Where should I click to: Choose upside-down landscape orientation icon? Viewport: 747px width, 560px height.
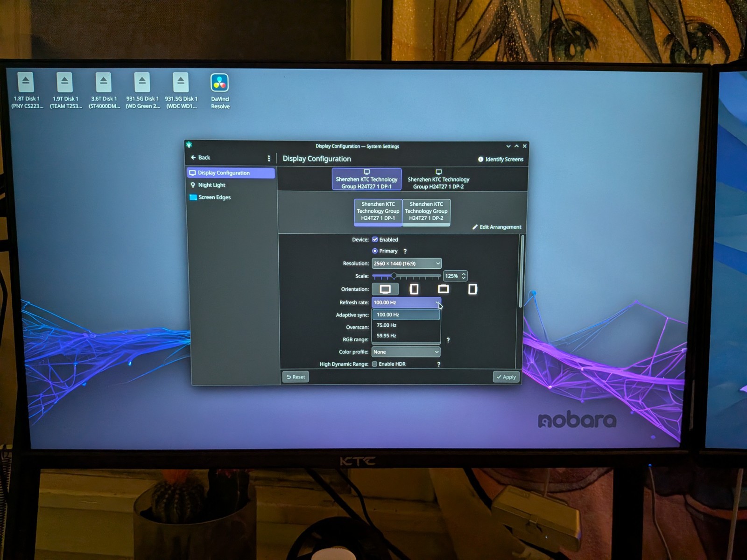pos(443,289)
